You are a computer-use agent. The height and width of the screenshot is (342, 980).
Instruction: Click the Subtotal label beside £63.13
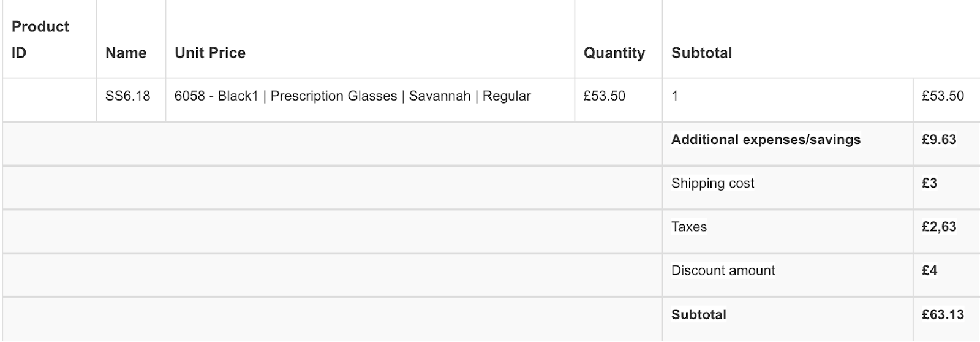(x=698, y=314)
